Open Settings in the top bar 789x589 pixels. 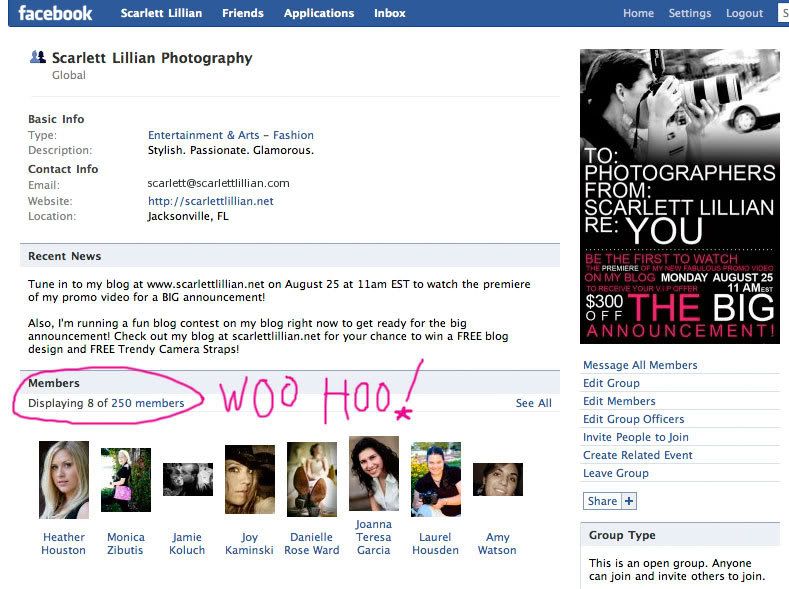coord(689,13)
